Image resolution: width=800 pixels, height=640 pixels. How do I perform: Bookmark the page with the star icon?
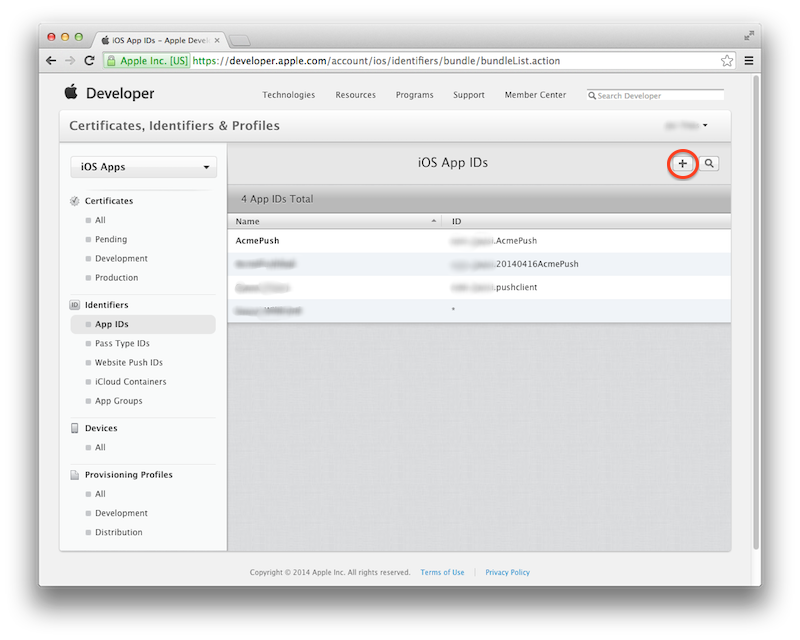pos(727,61)
